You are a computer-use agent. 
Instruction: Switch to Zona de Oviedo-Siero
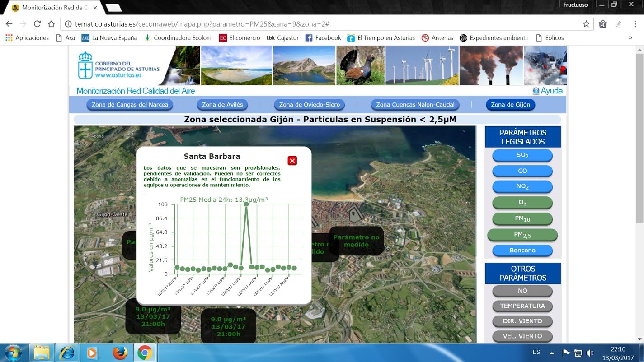click(x=309, y=105)
